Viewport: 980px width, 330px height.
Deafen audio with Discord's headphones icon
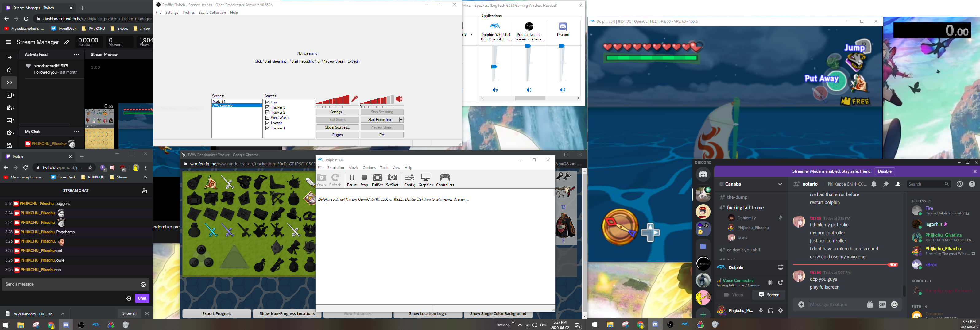(771, 311)
